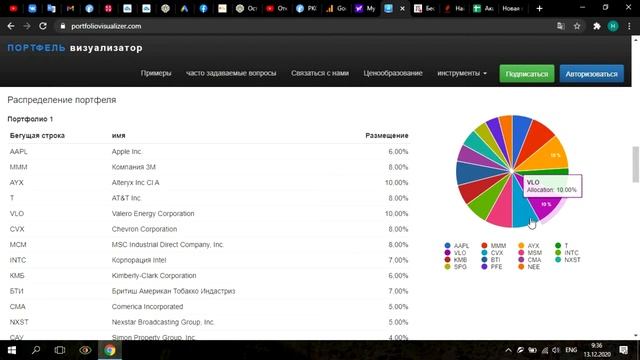Open the page translate icon
The height and width of the screenshot is (360, 640).
point(560,26)
